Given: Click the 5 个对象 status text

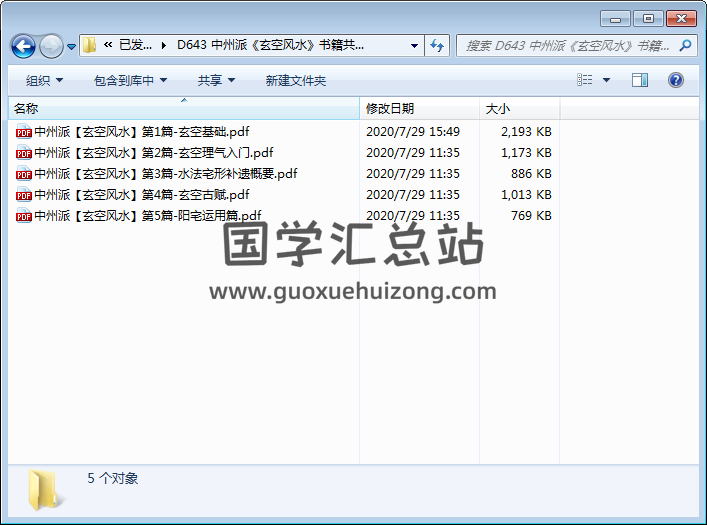Looking at the screenshot, I should [x=113, y=478].
